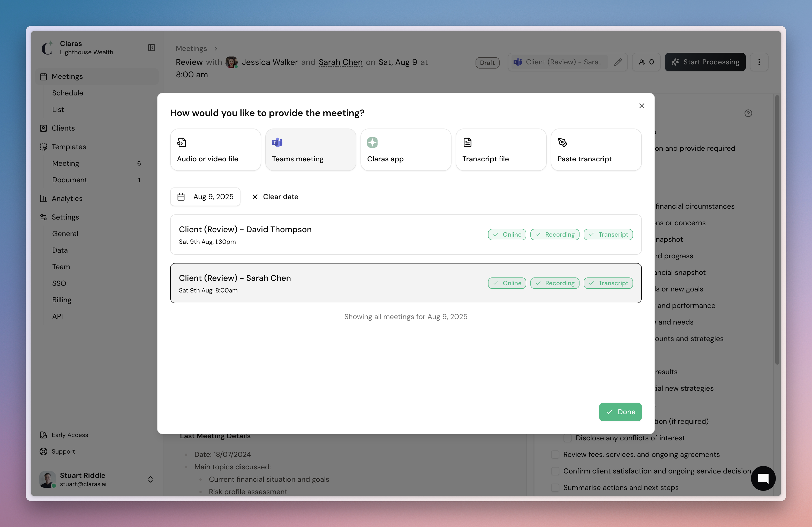Click the Draft status badge
The image size is (812, 527).
pyautogui.click(x=487, y=62)
